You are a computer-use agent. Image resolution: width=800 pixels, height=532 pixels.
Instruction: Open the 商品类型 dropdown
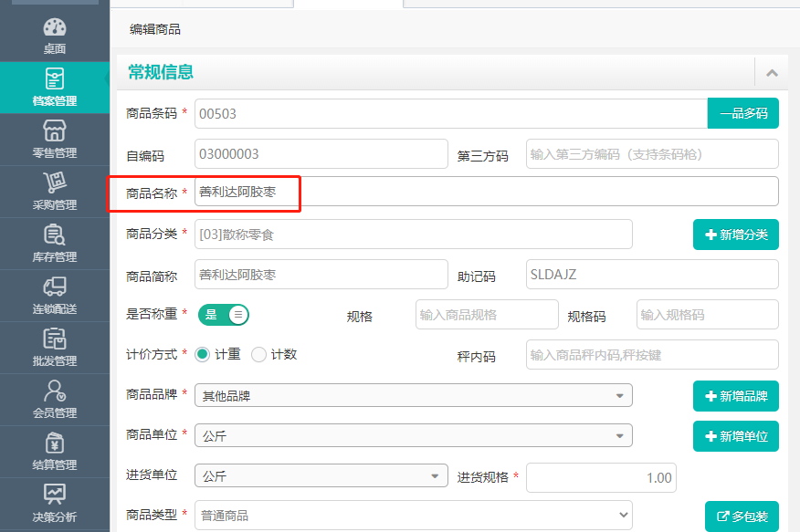[414, 516]
